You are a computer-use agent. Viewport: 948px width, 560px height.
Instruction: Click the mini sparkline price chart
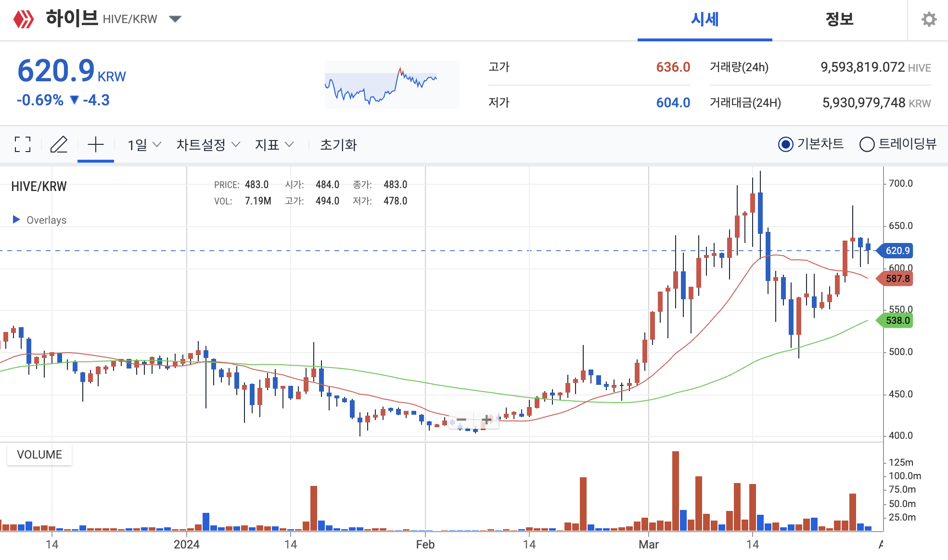(392, 85)
